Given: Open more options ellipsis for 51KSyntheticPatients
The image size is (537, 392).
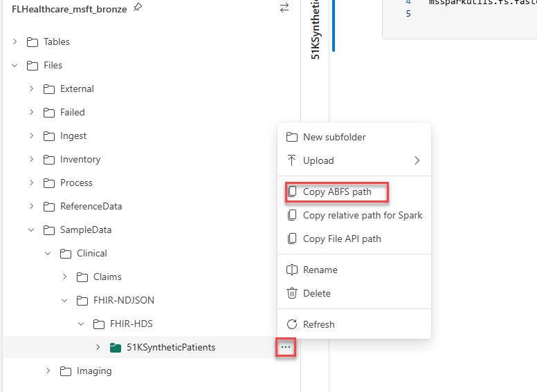Looking at the screenshot, I should [286, 347].
